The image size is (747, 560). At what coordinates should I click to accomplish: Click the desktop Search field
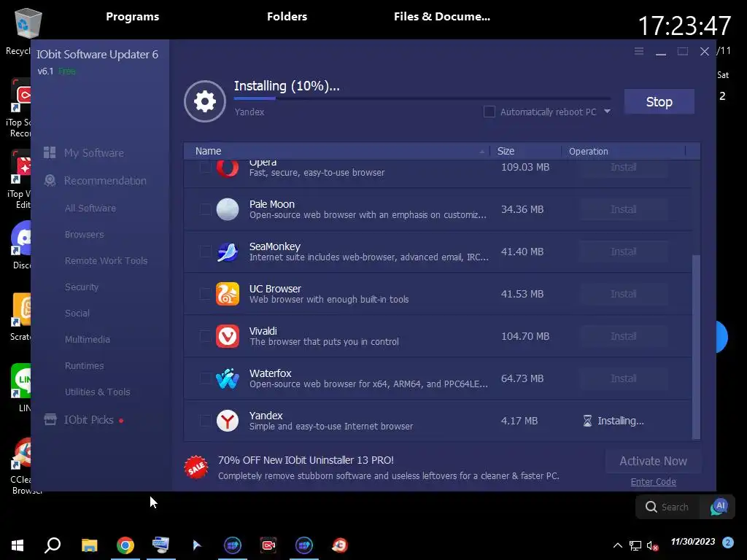coord(670,507)
